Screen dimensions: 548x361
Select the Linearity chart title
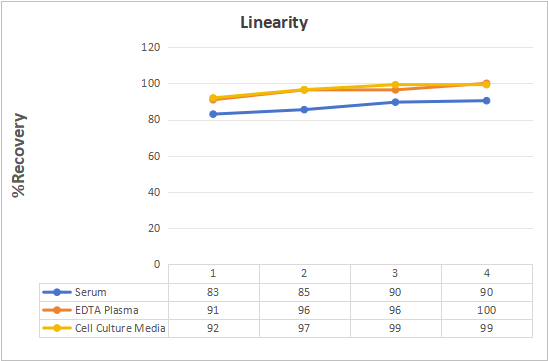click(274, 23)
